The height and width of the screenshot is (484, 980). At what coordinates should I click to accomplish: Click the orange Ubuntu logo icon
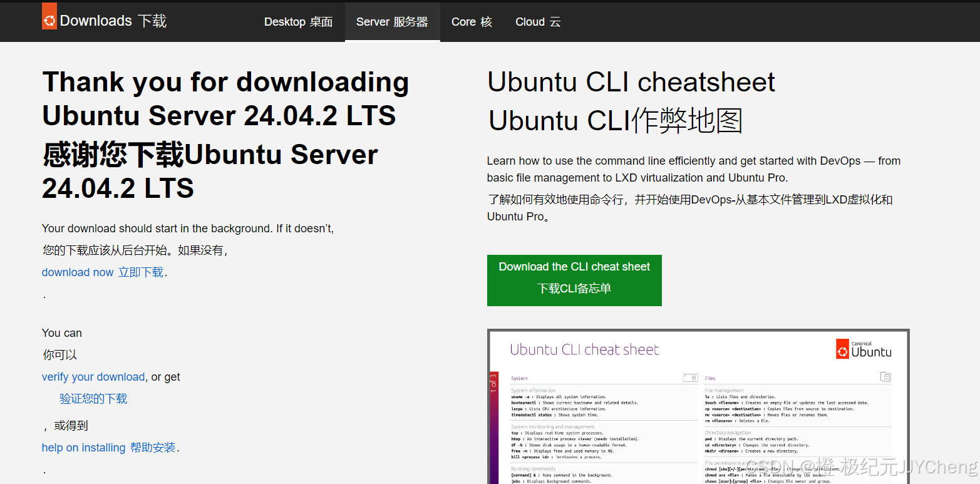(49, 16)
